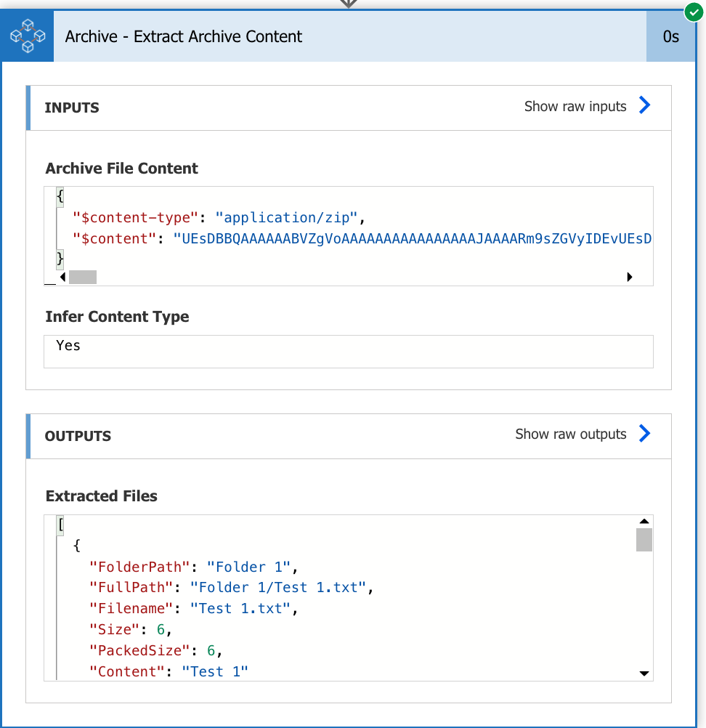Click the blue chevron beside Show raw inputs
This screenshot has width=706, height=728.
point(644,105)
